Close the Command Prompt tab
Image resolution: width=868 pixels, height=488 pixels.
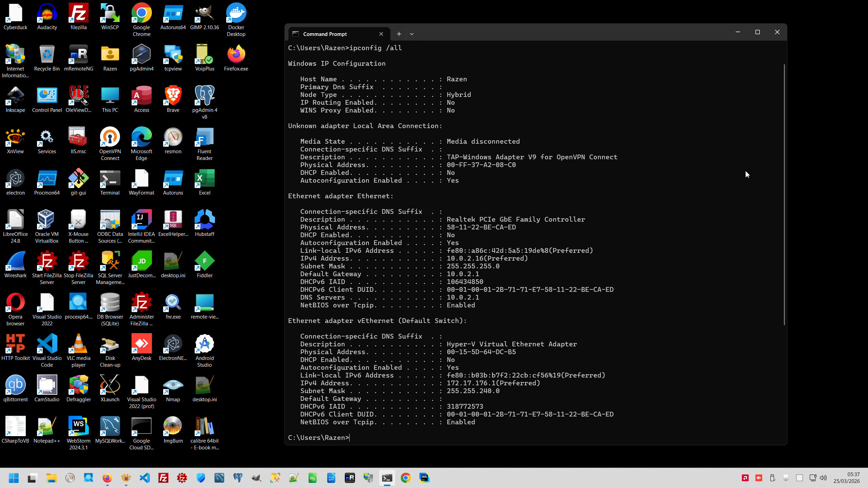(381, 34)
